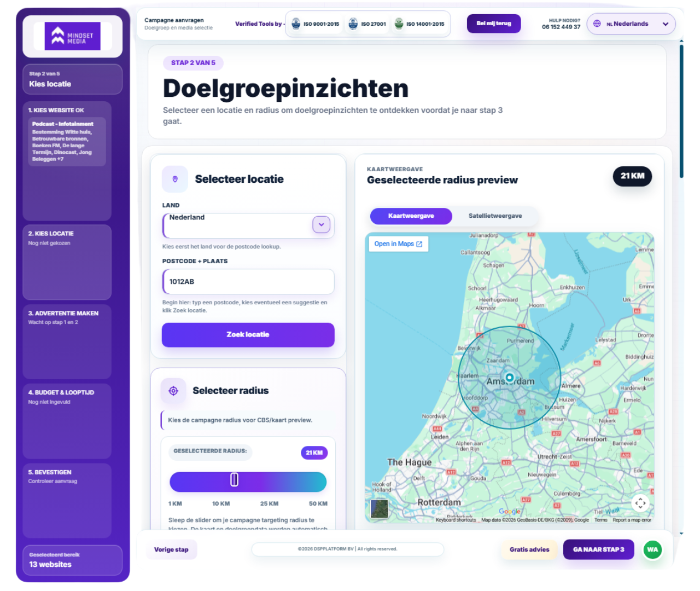Go back with Vorige stap button
700x591 pixels.
click(x=171, y=550)
